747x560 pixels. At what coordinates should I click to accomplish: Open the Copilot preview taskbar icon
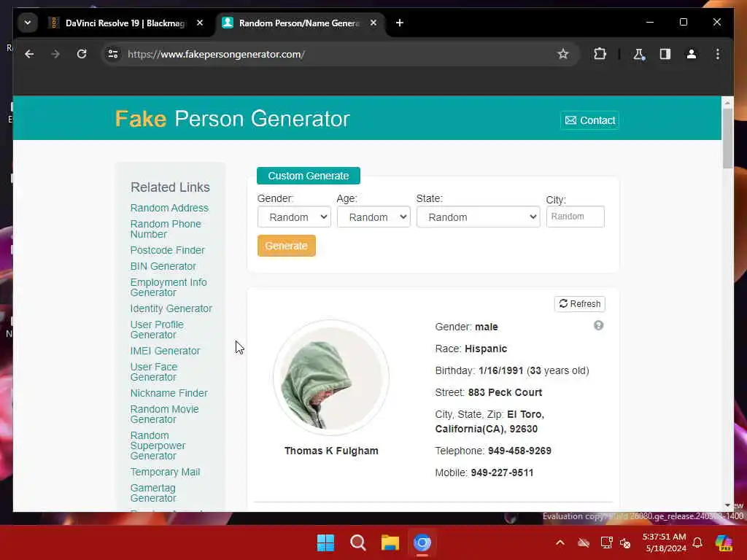pyautogui.click(x=724, y=542)
